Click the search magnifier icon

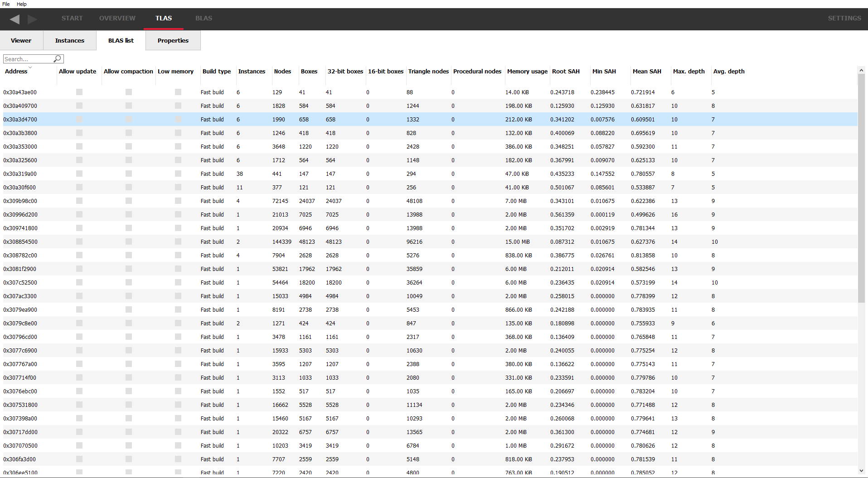(57, 59)
